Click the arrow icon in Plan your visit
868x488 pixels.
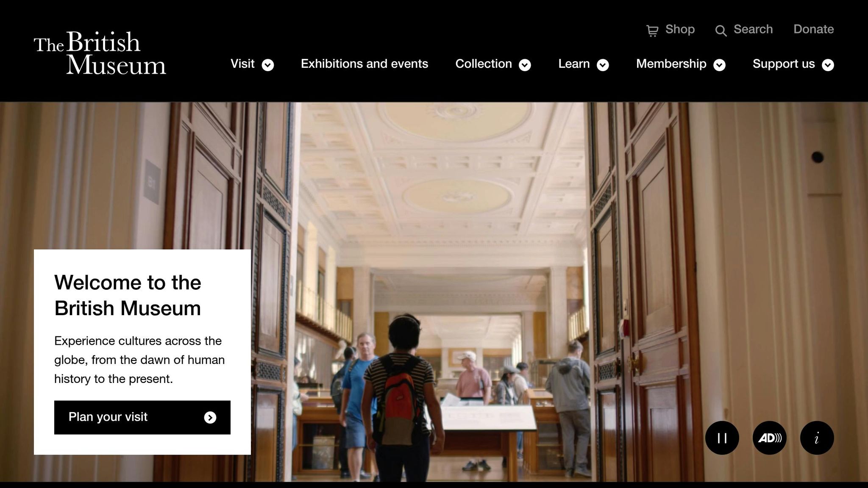pyautogui.click(x=210, y=418)
